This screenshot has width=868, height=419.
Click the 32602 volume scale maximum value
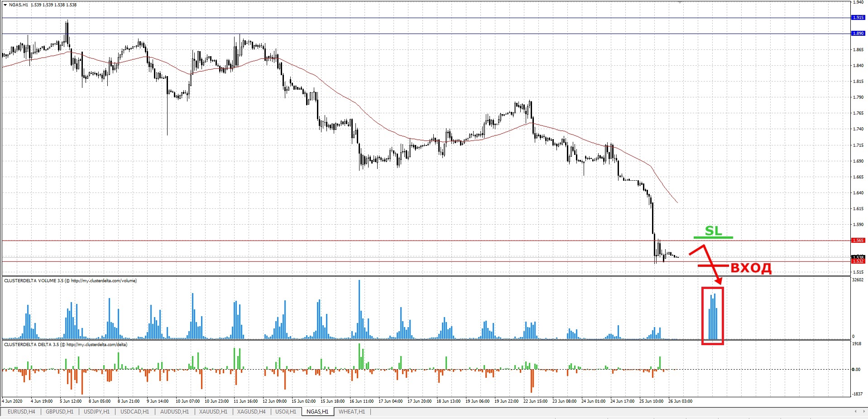(x=858, y=280)
